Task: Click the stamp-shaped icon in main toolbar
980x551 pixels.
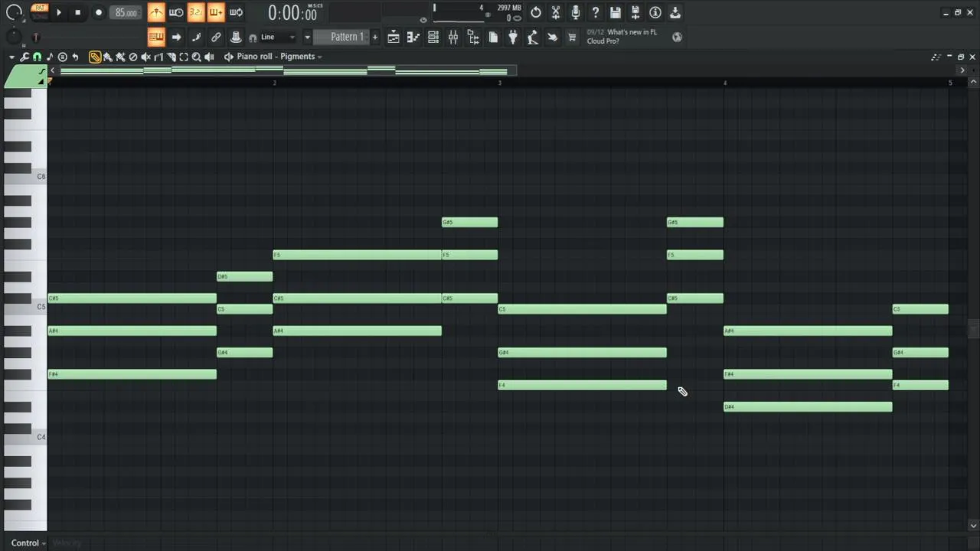Action: pyautogui.click(x=236, y=37)
